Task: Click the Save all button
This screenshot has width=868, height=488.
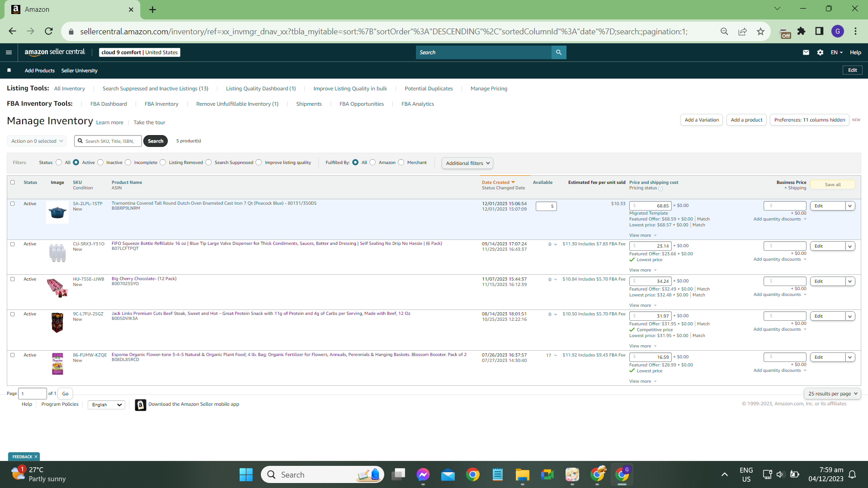Action: [x=833, y=184]
